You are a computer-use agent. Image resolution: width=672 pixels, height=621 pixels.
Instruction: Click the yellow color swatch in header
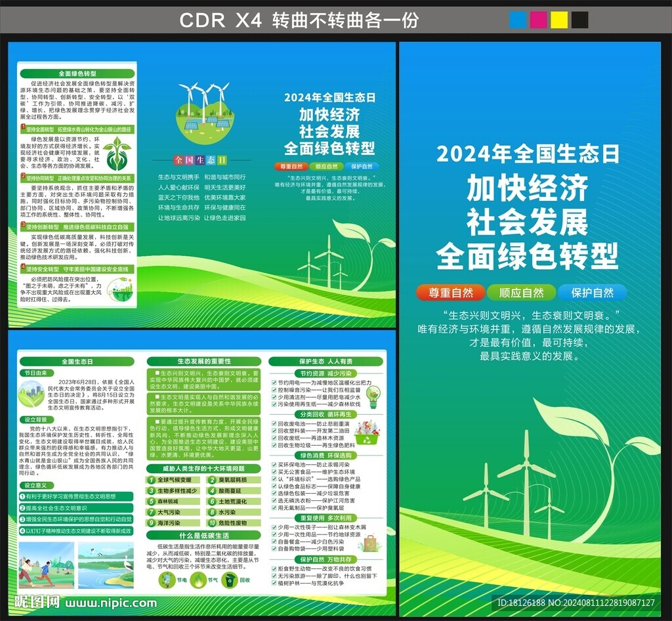pyautogui.click(x=559, y=20)
